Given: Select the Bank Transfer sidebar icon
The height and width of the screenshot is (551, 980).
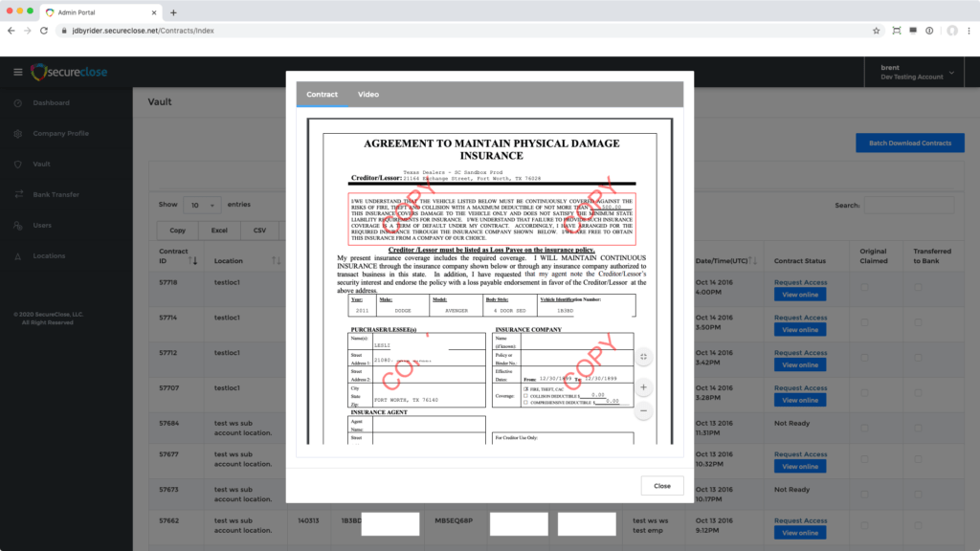Looking at the screenshot, I should [17, 195].
